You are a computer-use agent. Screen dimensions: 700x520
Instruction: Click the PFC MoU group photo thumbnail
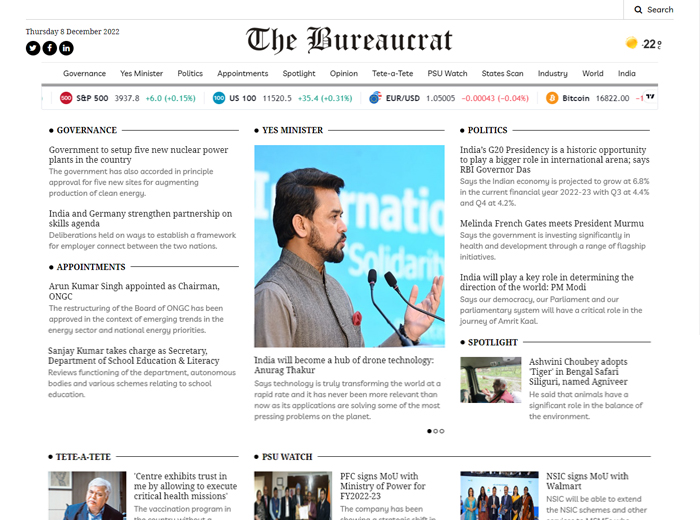(x=293, y=495)
